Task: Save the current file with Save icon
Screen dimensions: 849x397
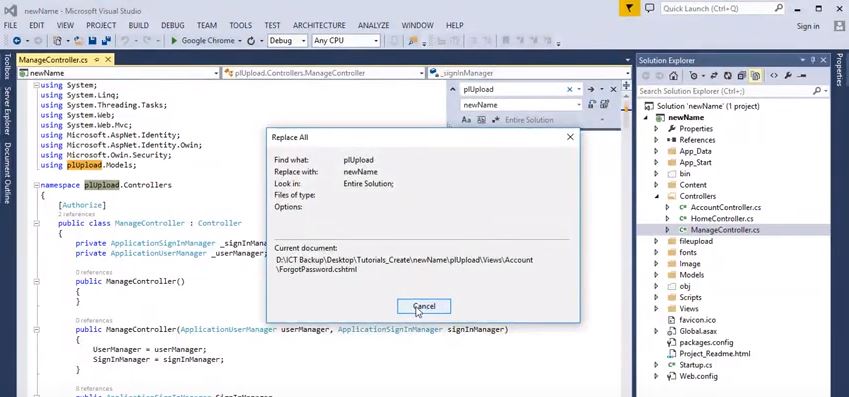Action: [x=92, y=41]
